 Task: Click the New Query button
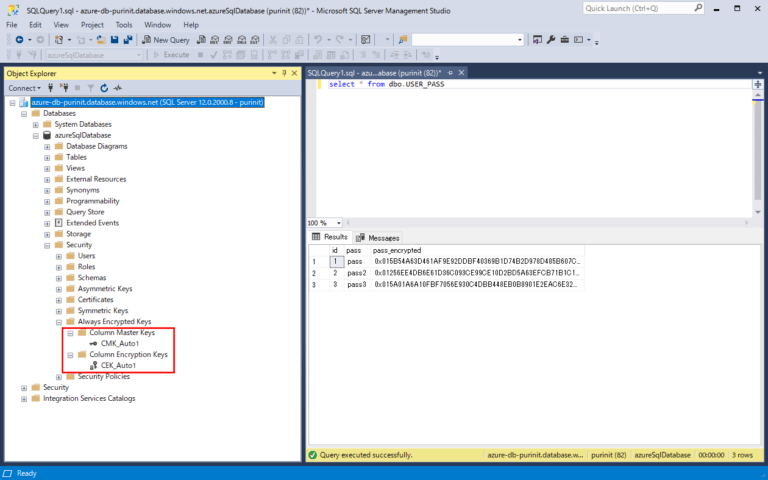point(166,40)
